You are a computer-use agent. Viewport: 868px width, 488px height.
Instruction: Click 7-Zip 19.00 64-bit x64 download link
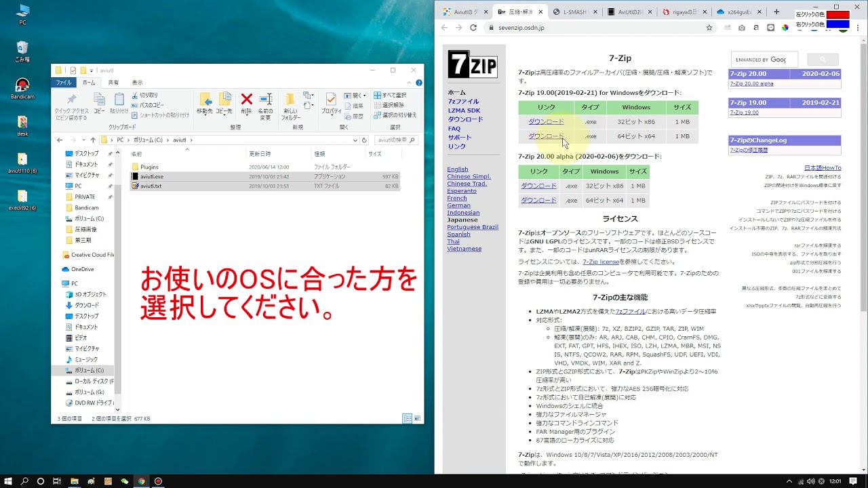click(546, 136)
